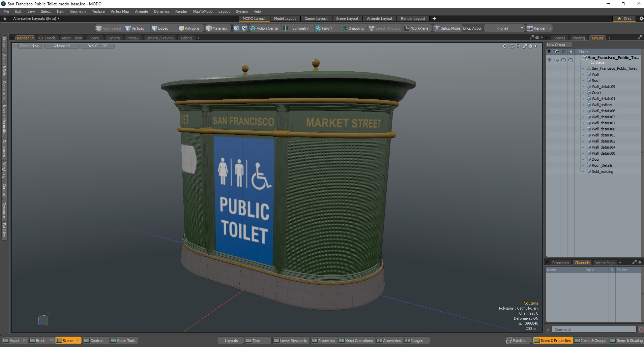Toggle the WorkPlane tool
The width and height of the screenshot is (644, 347).
(417, 28)
